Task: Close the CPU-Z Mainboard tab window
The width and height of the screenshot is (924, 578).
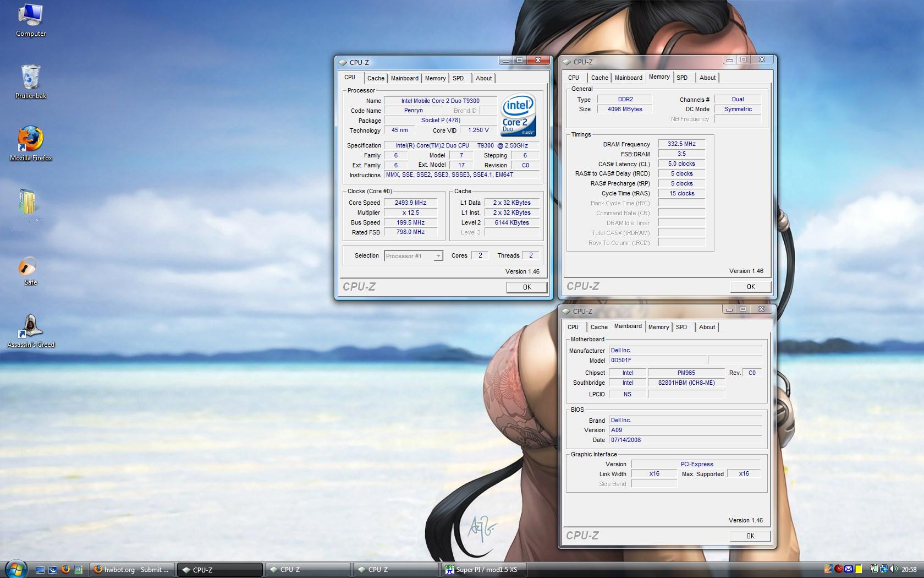Action: tap(762, 309)
